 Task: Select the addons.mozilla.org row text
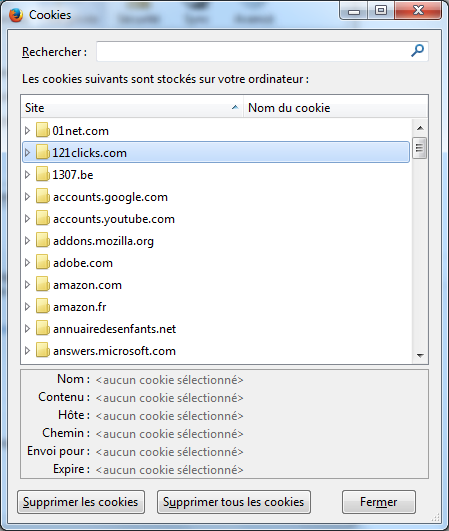click(x=103, y=241)
